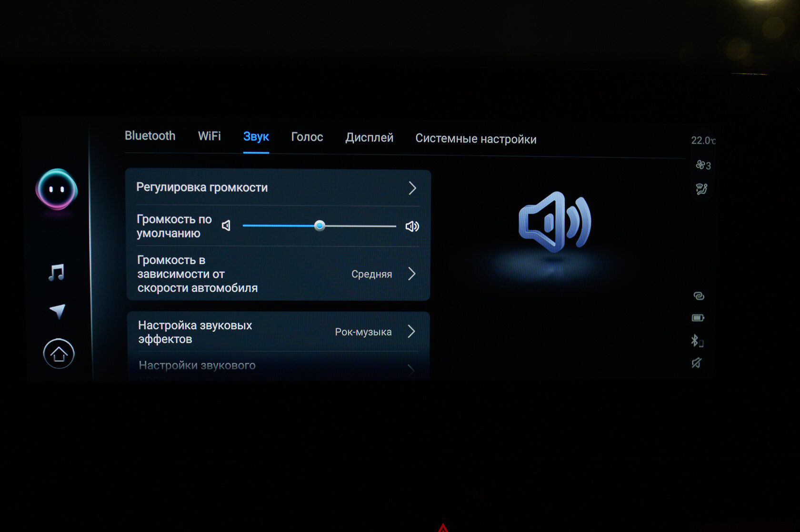Open navigation arrow icon

click(58, 311)
